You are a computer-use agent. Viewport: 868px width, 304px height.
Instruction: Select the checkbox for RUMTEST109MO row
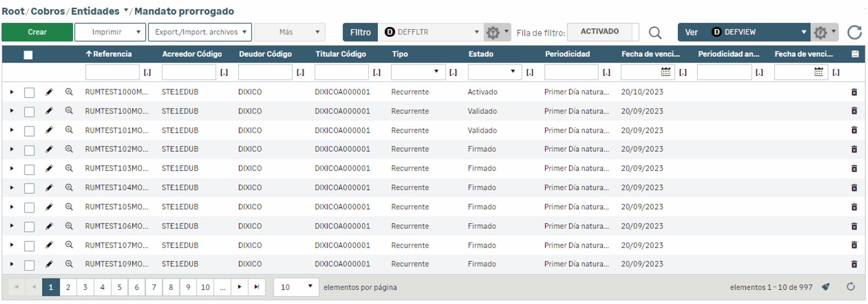(x=29, y=265)
